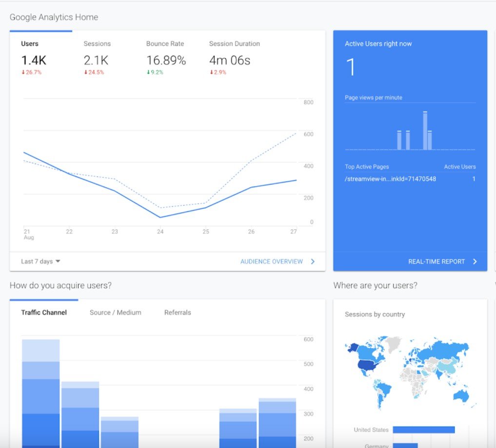Click the green 9.2% change indicator
The image size is (496, 448).
(155, 72)
